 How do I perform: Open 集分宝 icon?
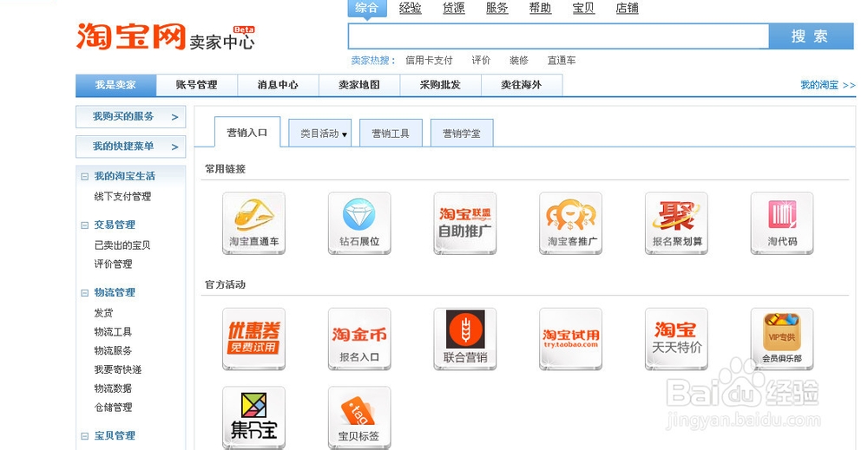pos(253,417)
